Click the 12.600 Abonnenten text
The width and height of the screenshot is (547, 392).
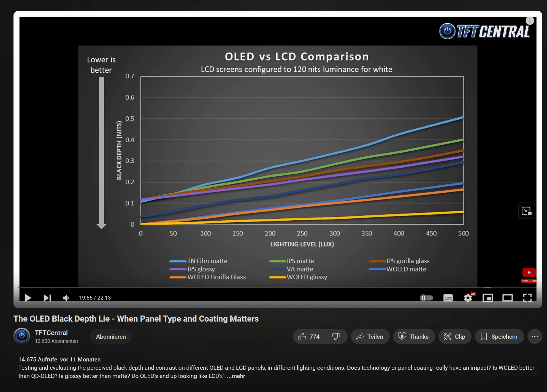[x=56, y=341]
